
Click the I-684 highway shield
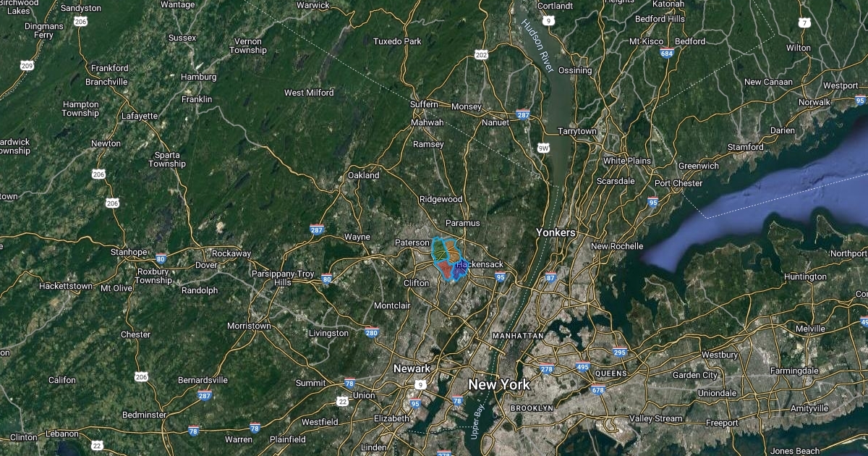click(x=667, y=54)
